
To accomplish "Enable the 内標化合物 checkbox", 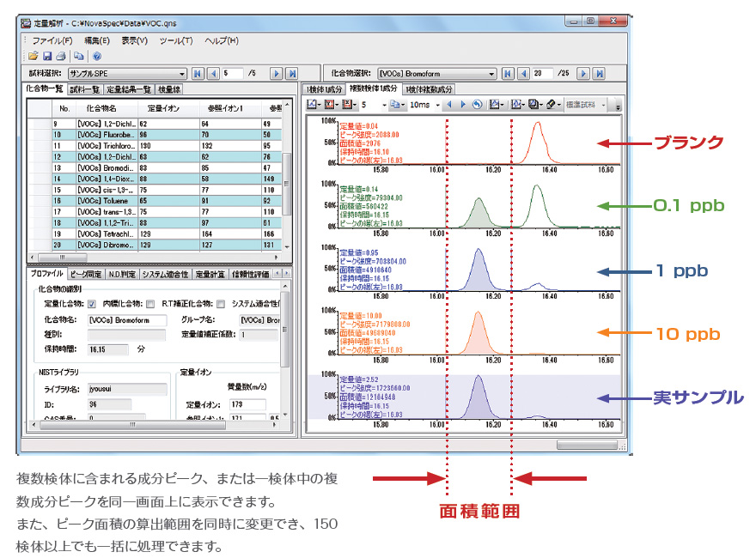I will (150, 304).
